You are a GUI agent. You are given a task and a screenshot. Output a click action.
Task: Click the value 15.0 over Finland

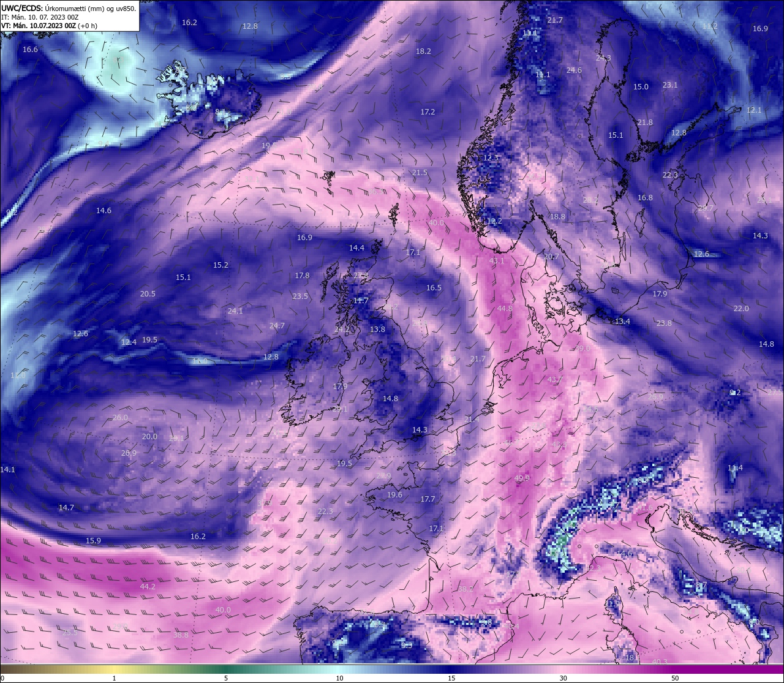pyautogui.click(x=641, y=87)
